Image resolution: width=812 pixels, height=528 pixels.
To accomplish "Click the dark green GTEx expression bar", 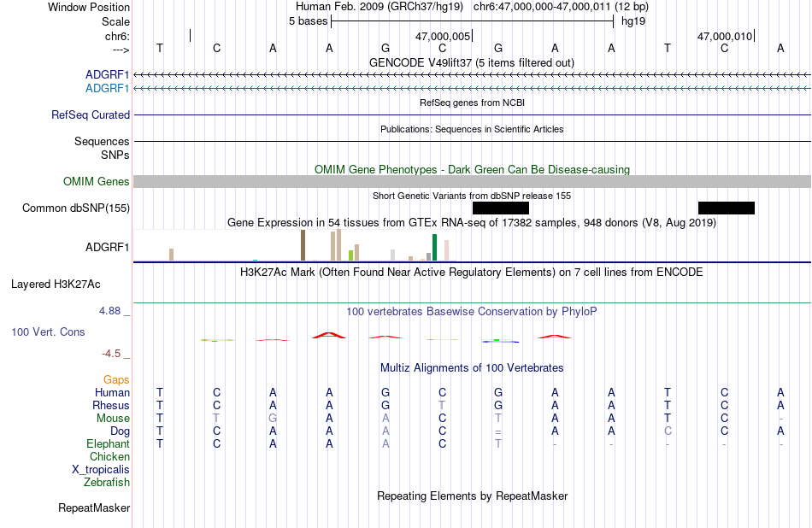I will (434, 248).
